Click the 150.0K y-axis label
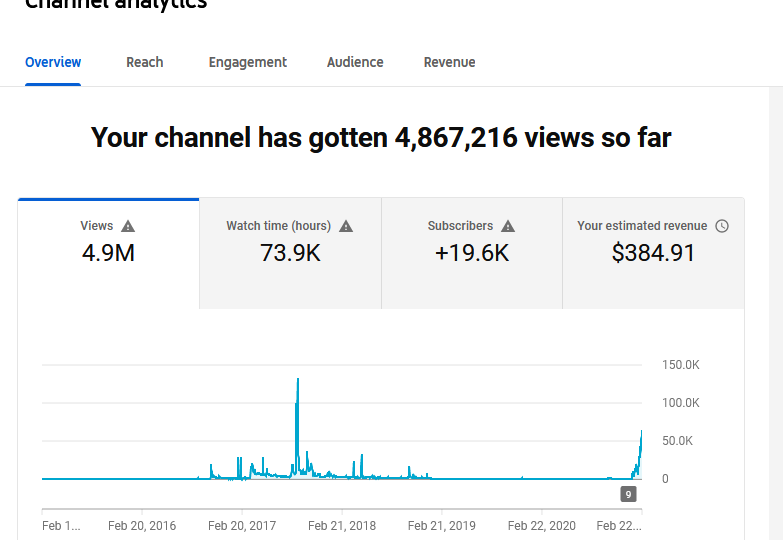This screenshot has height=540, width=783. coord(680,365)
